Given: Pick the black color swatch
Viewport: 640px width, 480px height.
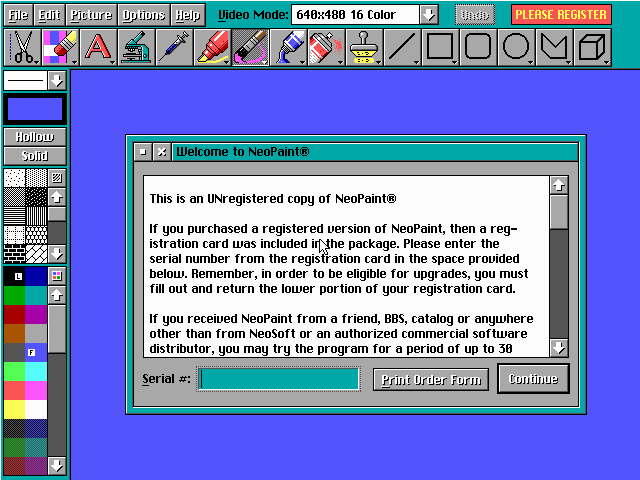Looking at the screenshot, I should (x=14, y=276).
